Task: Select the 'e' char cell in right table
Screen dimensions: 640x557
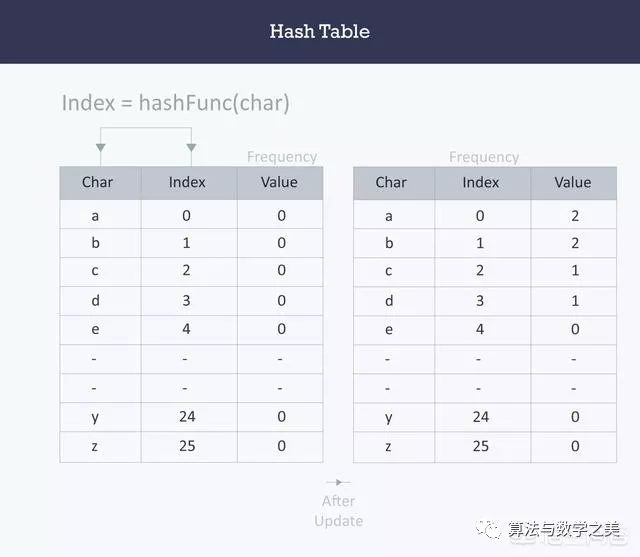Action: point(389,330)
